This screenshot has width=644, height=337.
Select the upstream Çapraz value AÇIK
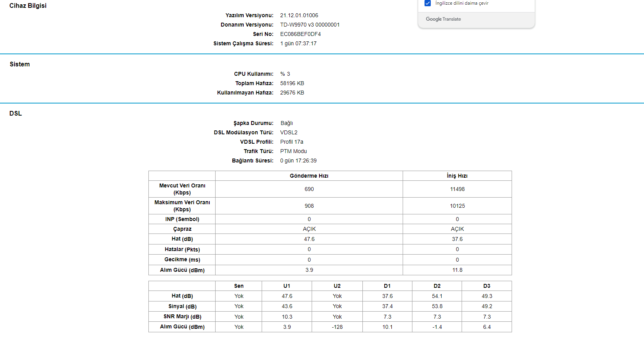[x=309, y=229]
